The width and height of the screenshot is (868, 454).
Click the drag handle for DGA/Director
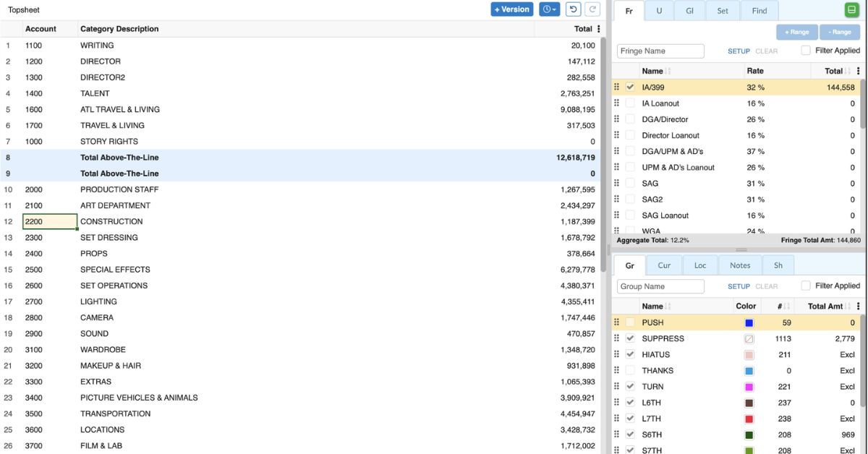(617, 119)
